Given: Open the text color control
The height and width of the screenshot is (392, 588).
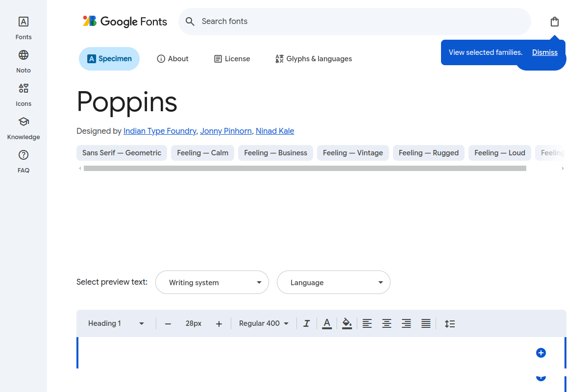Looking at the screenshot, I should [327, 323].
